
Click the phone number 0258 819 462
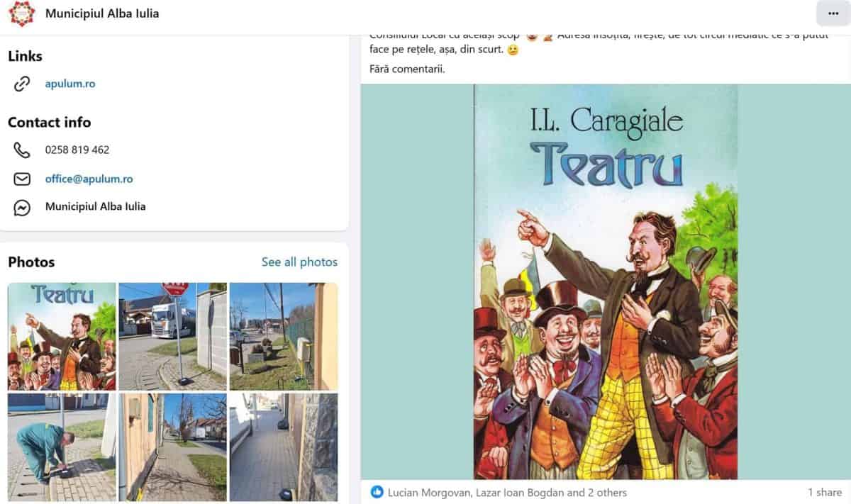(77, 150)
